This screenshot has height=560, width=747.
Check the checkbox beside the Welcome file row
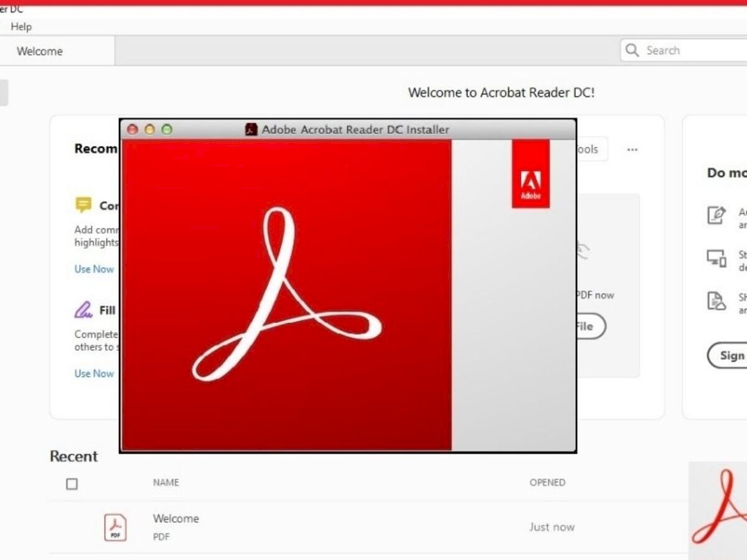tap(72, 526)
